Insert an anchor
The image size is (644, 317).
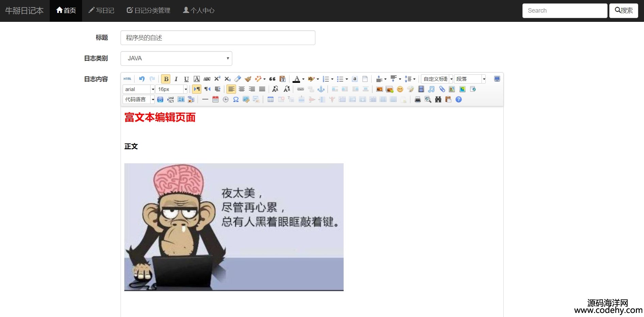pos(321,89)
